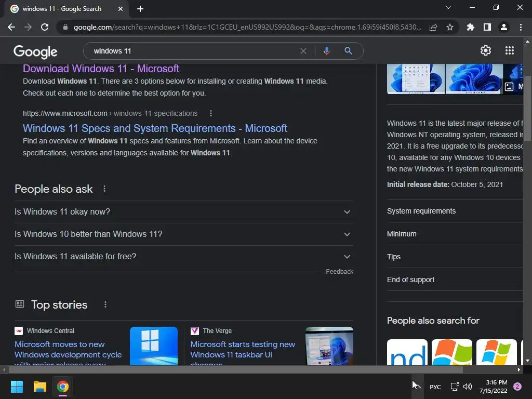Screen dimensions: 532x399
Task: Expand System requirements in knowledge panel
Action: pyautogui.click(x=455, y=211)
